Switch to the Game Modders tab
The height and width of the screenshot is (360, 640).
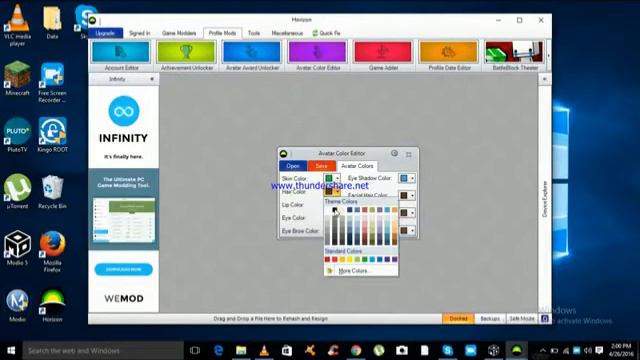[179, 33]
